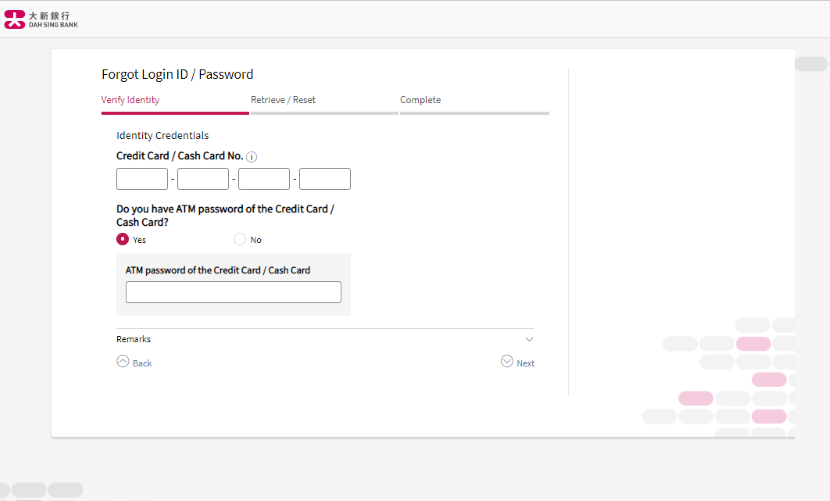Focus the third card number box

point(264,179)
